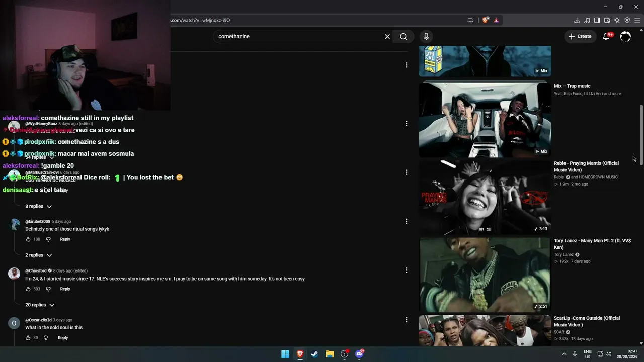Dislike the Chiosford comment

tap(48, 289)
